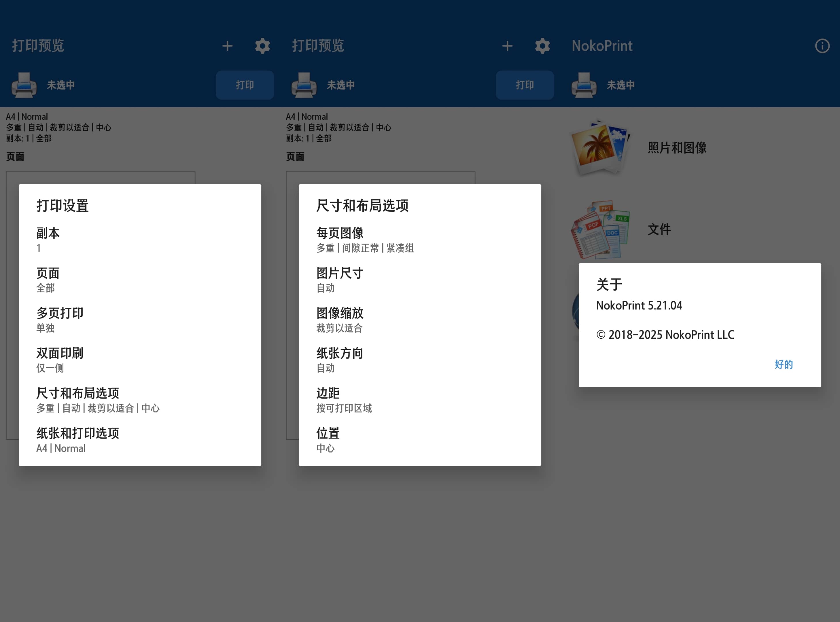This screenshot has height=622, width=840.
Task: Click 未选中 printer label in middle panel
Action: pyautogui.click(x=340, y=85)
